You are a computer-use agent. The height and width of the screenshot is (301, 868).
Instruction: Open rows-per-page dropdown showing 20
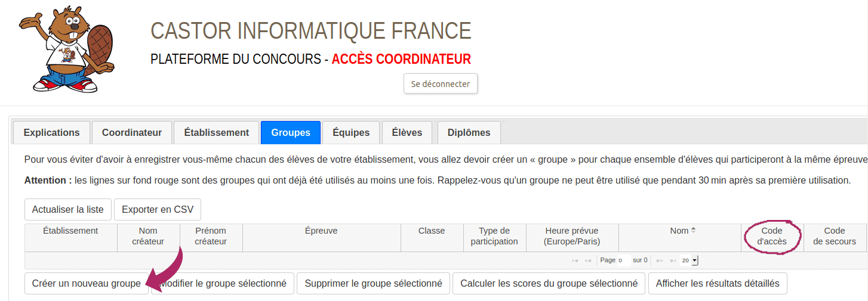coord(689,260)
